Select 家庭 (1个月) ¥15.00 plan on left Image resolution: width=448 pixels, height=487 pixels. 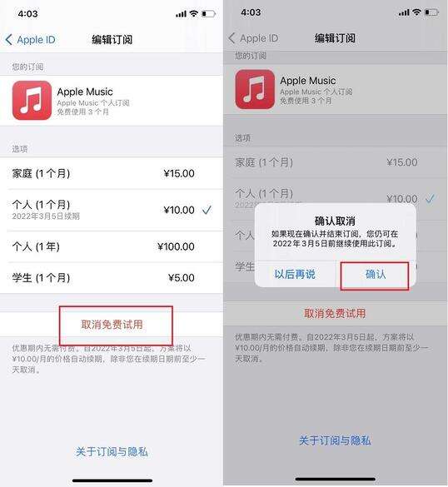pyautogui.click(x=112, y=173)
